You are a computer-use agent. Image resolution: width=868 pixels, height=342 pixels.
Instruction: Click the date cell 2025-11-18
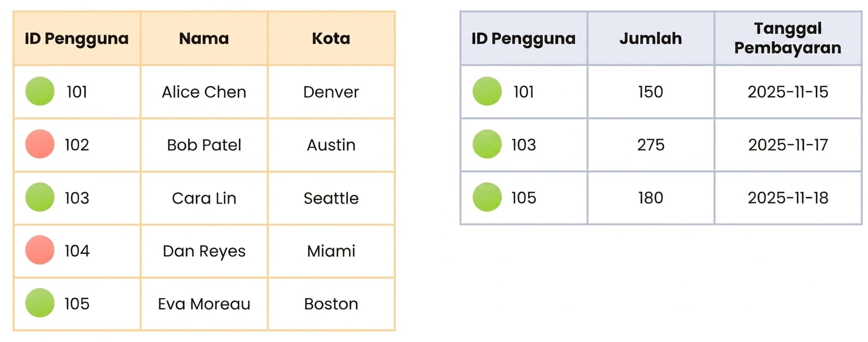point(788,198)
